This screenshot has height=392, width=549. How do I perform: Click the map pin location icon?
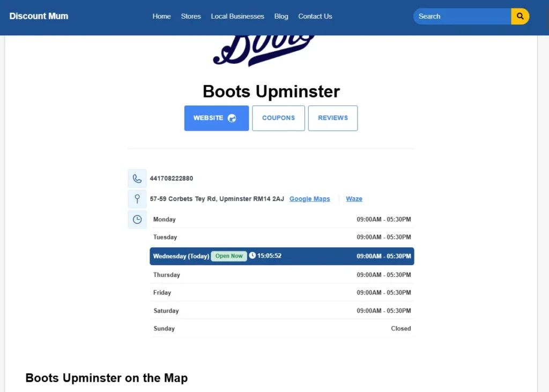point(137,199)
